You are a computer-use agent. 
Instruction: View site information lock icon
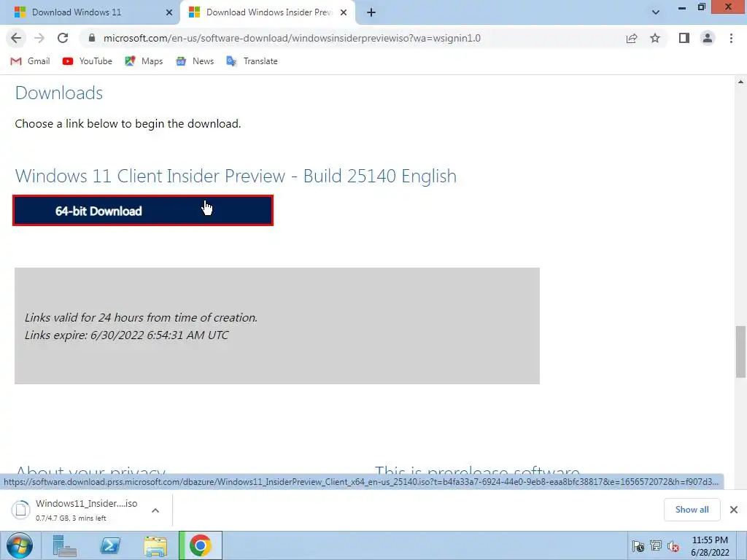92,38
